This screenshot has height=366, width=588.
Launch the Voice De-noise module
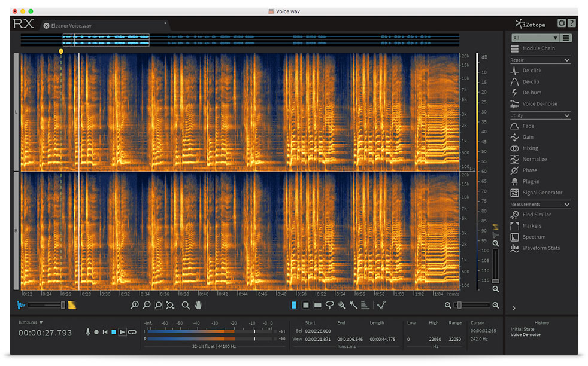pyautogui.click(x=539, y=104)
